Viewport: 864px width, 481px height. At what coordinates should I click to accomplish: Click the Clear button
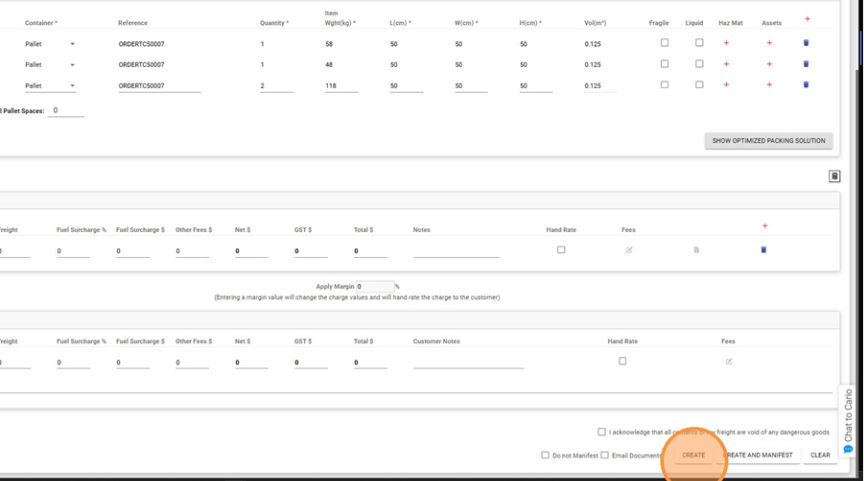point(820,455)
